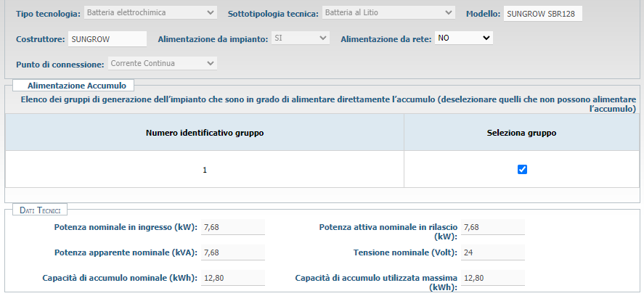Open the Alimentazione da rete dropdown

463,37
